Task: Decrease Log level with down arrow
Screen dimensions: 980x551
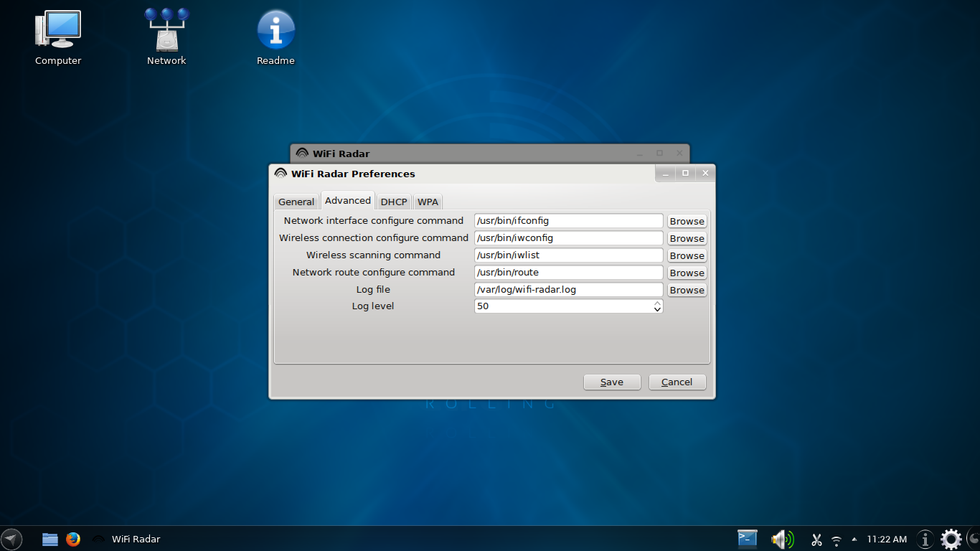Action: click(x=657, y=310)
